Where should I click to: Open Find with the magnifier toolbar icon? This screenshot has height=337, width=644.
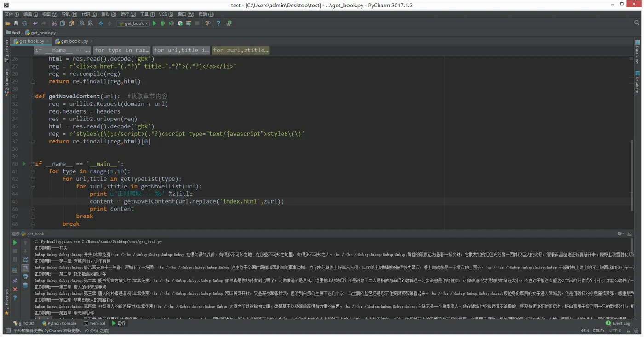(x=82, y=23)
